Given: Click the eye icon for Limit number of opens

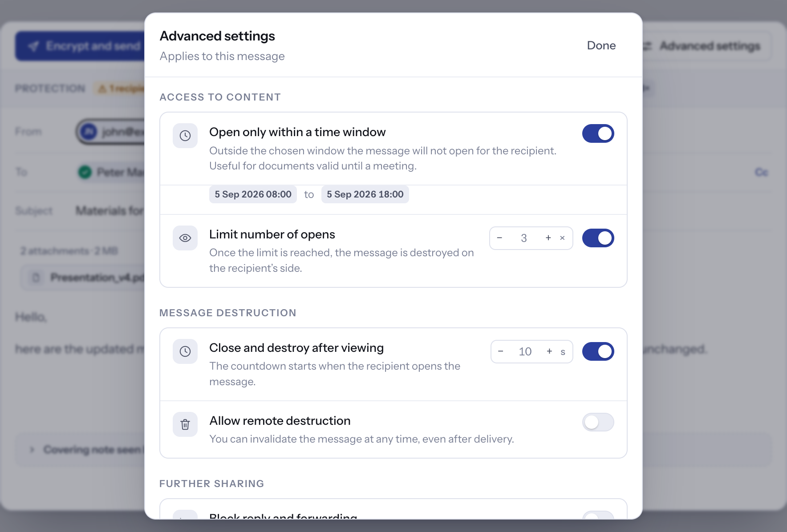Looking at the screenshot, I should [185, 238].
